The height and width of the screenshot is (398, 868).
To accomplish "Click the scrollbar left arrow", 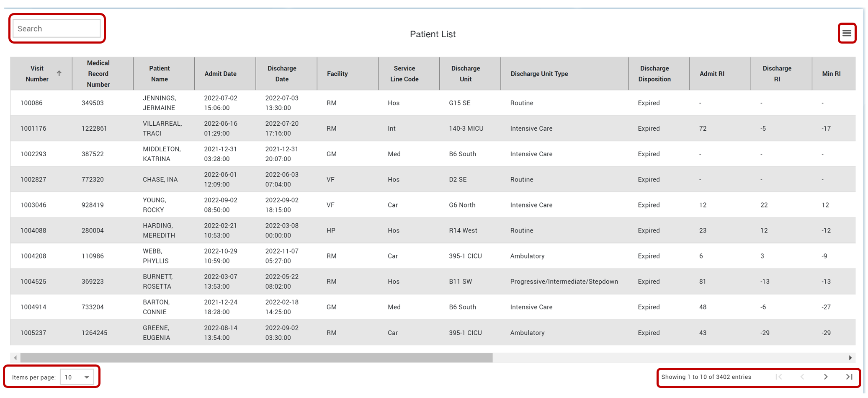I will coord(15,358).
